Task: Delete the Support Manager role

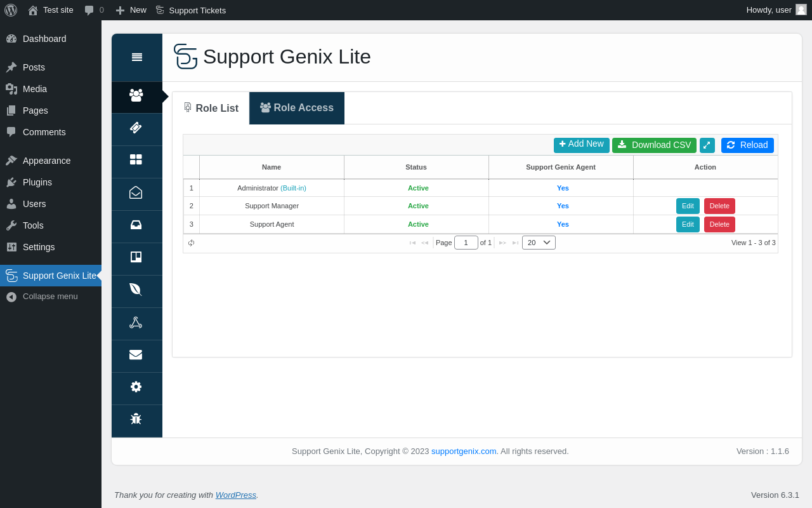Action: pos(719,206)
